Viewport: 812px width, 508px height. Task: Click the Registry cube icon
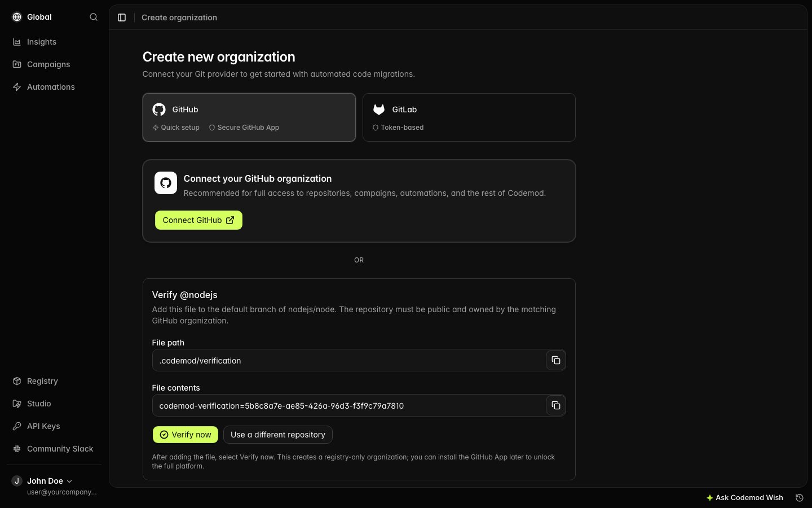point(17,381)
